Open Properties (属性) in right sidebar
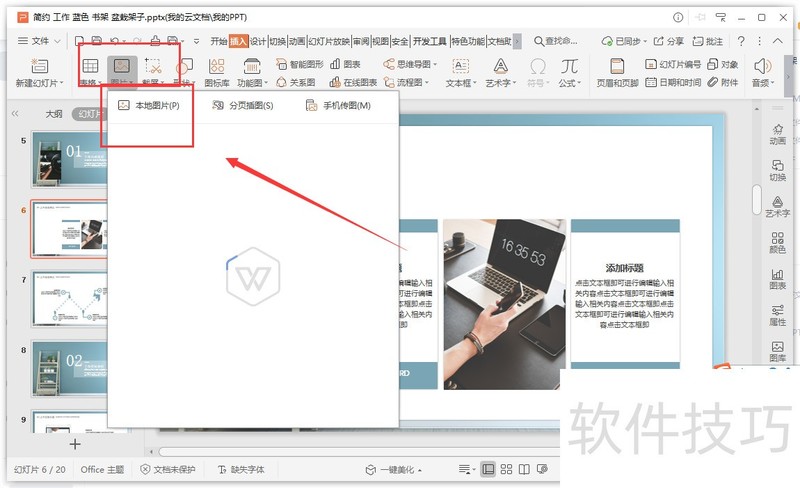The image size is (800, 488). [778, 315]
